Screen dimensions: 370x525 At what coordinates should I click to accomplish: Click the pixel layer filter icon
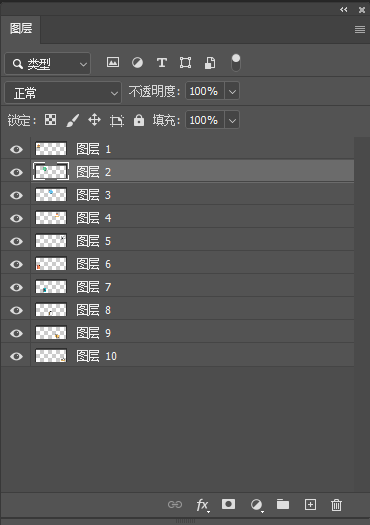pos(113,62)
